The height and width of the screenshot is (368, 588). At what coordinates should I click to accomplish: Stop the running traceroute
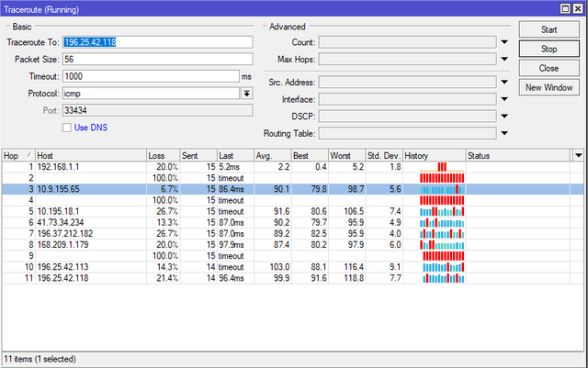coord(549,49)
